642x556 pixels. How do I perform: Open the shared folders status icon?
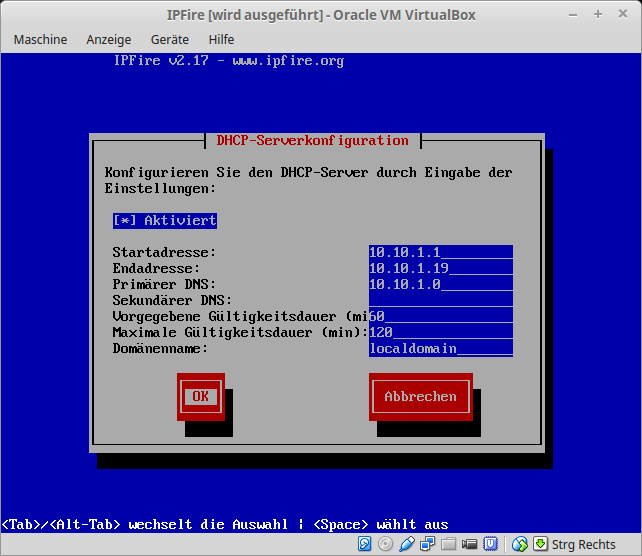click(448, 544)
